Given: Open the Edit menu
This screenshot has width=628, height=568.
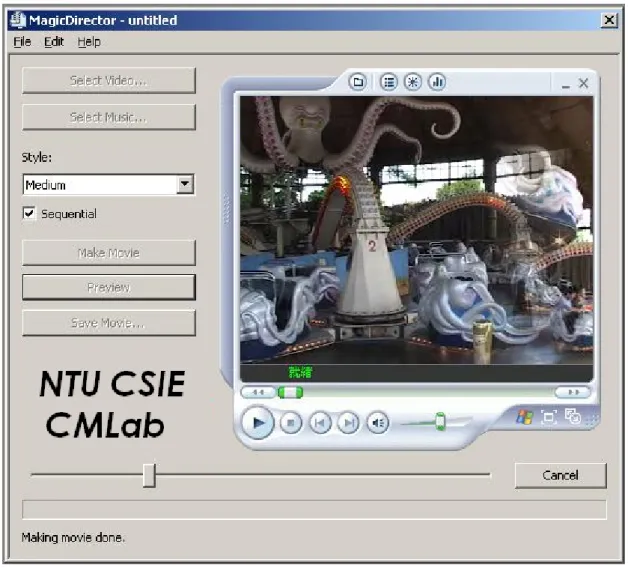Looking at the screenshot, I should point(54,42).
